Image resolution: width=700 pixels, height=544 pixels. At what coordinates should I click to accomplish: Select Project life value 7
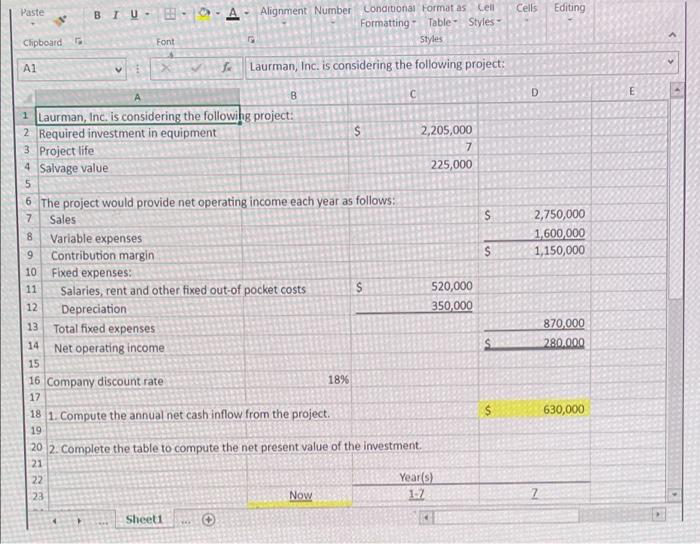(x=413, y=147)
